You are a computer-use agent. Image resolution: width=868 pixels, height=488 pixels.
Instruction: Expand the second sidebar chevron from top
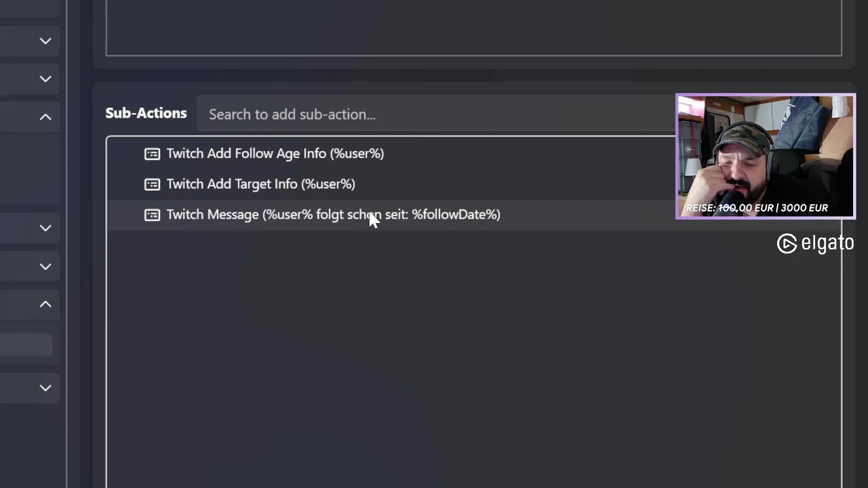[x=45, y=79]
